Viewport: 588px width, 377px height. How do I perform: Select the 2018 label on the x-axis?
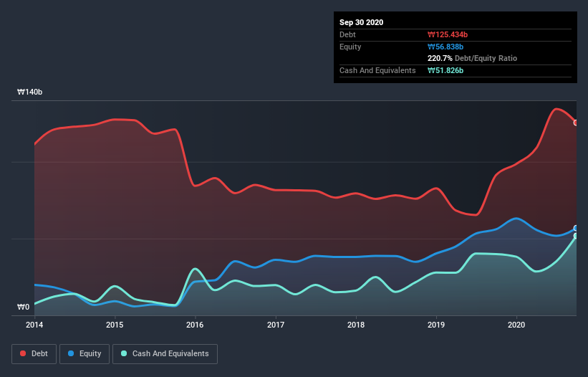356,325
